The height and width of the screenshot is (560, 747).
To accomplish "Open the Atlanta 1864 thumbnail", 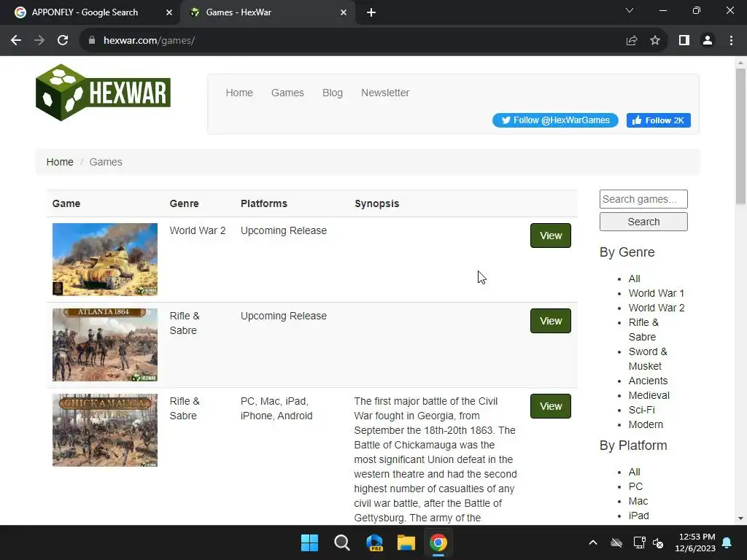I will pos(105,345).
